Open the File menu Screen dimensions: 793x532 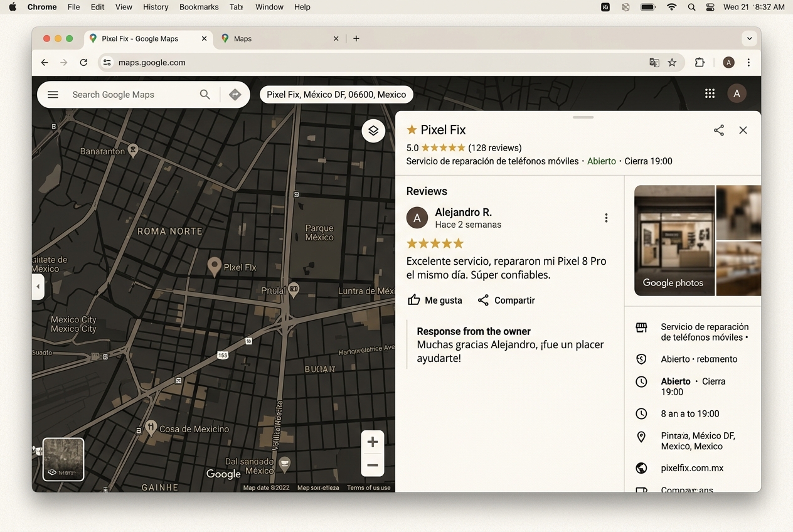(73, 7)
